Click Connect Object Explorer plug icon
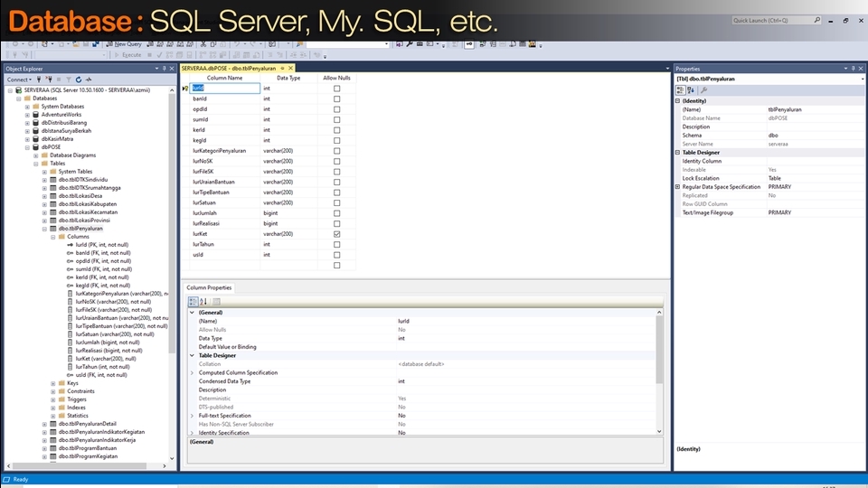Screen dimensions: 868x488 point(39,80)
